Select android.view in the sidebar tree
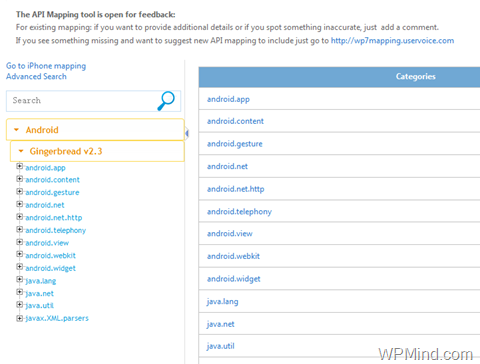 47,243
